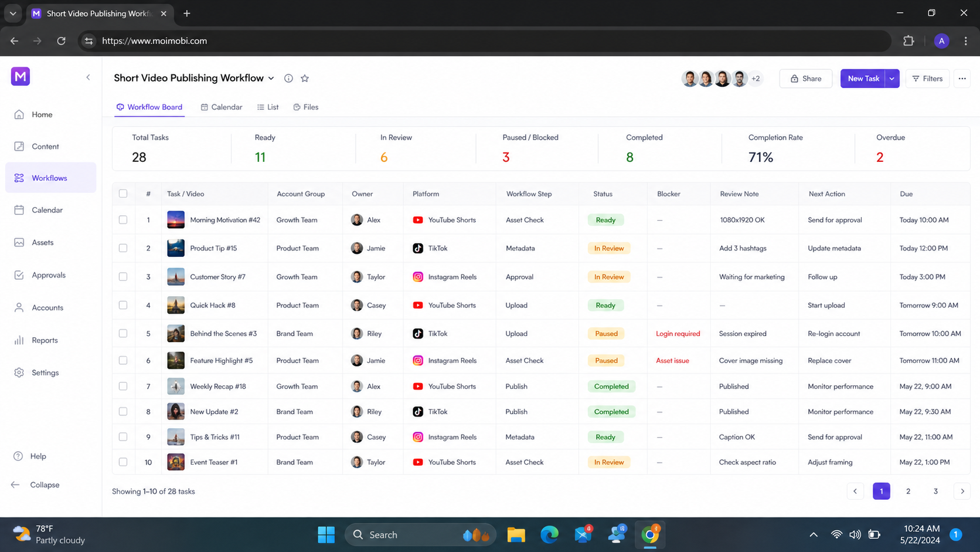Click the workflow info icon

[288, 78]
